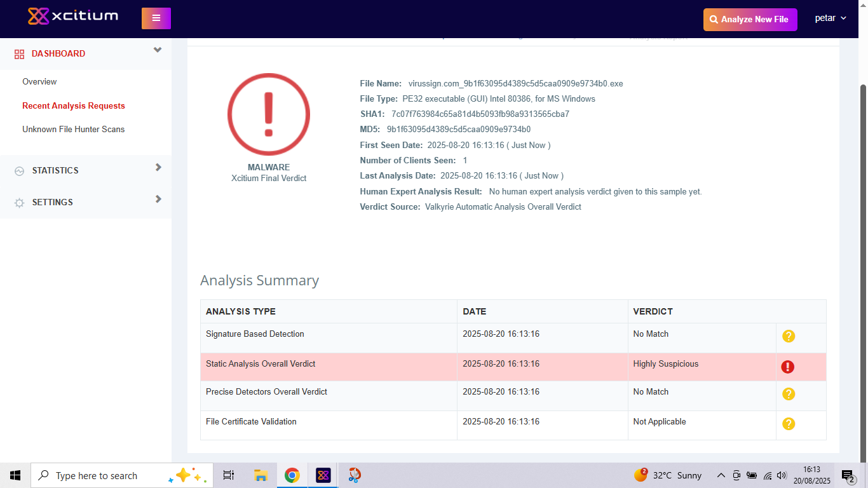Screen dimensions: 868x488
Task: Click the Dashboard grid icon
Action: [x=19, y=54]
